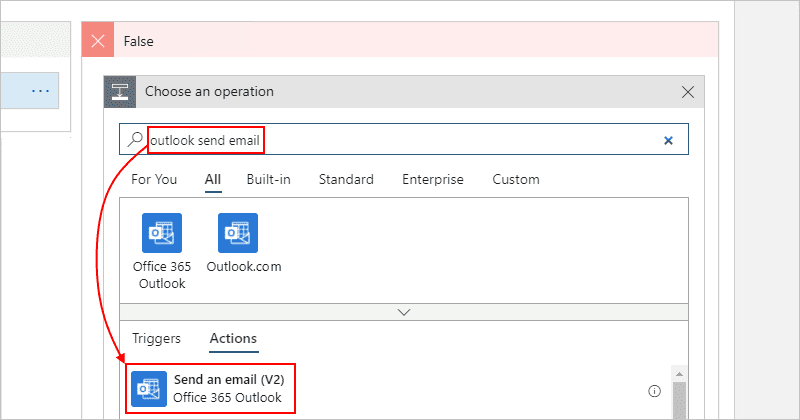Open the Standard connectors tab
Screen dimensions: 800x420
[x=346, y=179]
